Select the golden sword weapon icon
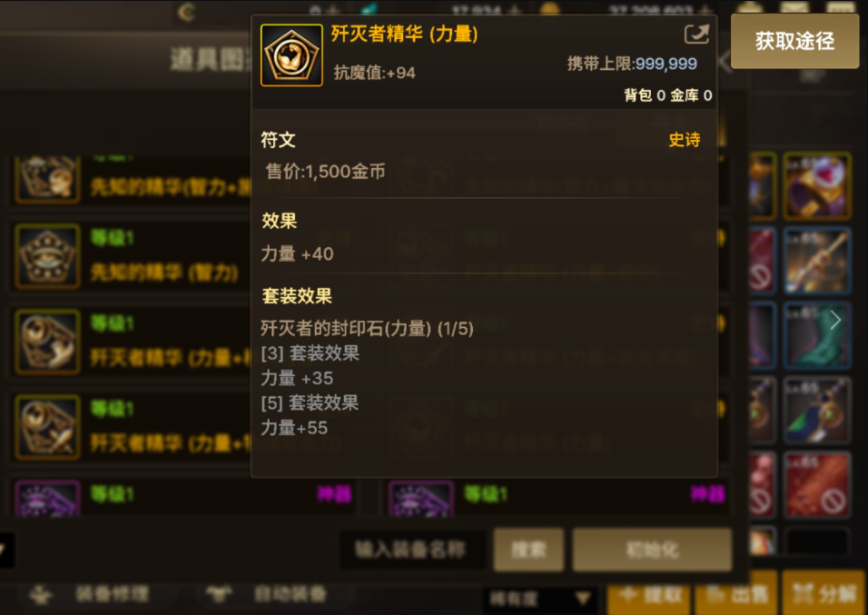This screenshot has height=615, width=868. point(816,261)
